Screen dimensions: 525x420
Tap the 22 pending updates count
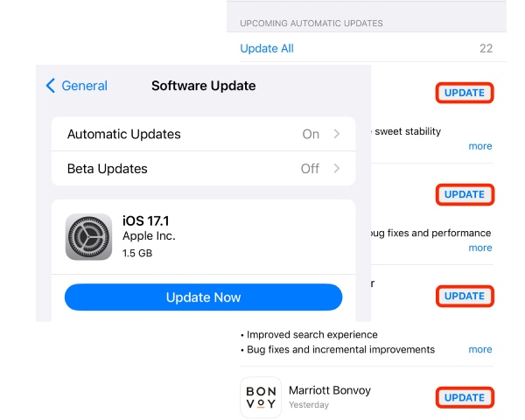(x=486, y=48)
